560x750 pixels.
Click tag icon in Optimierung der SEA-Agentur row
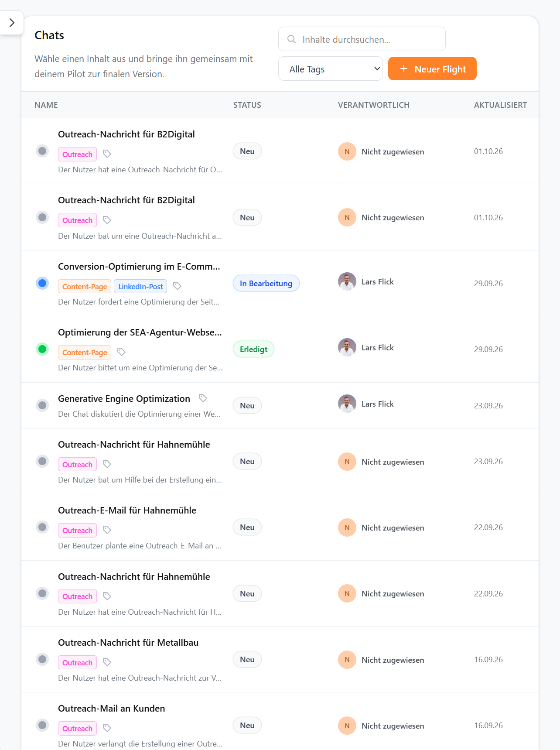[121, 352]
